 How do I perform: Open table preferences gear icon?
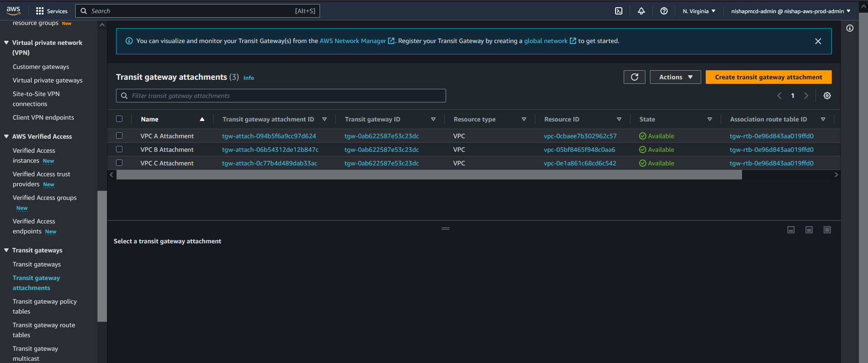827,96
